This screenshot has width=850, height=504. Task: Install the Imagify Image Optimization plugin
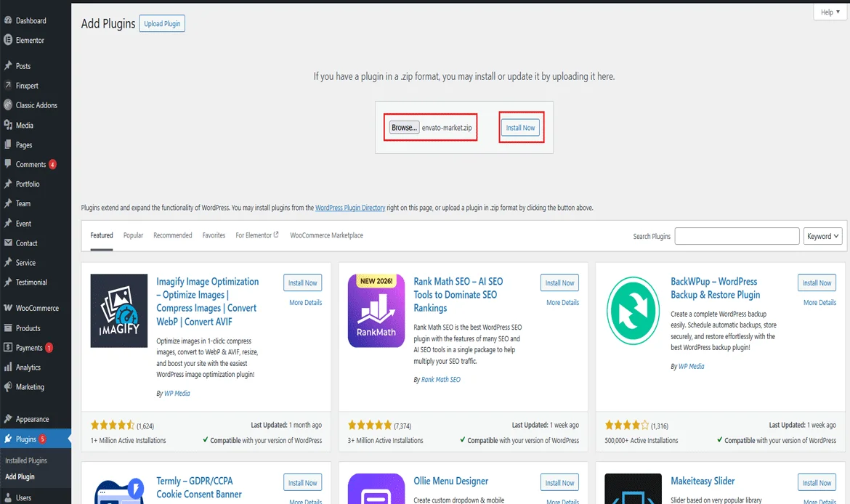click(302, 283)
